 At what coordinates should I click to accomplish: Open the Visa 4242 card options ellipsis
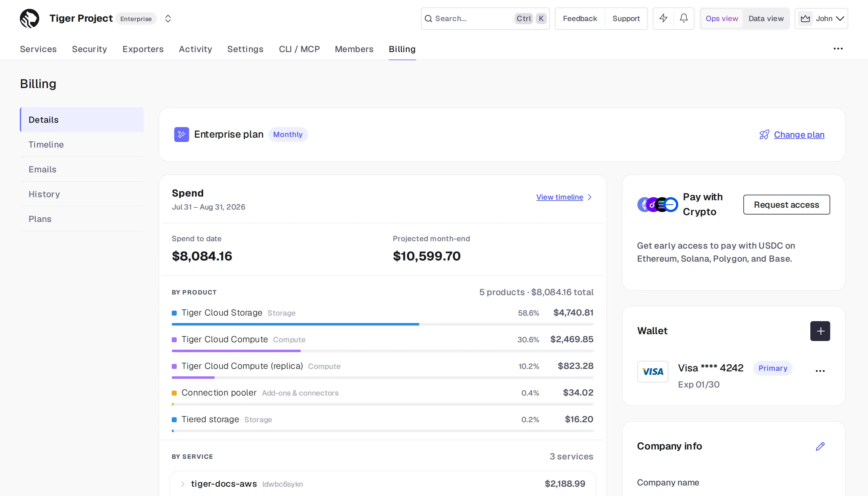pos(820,371)
